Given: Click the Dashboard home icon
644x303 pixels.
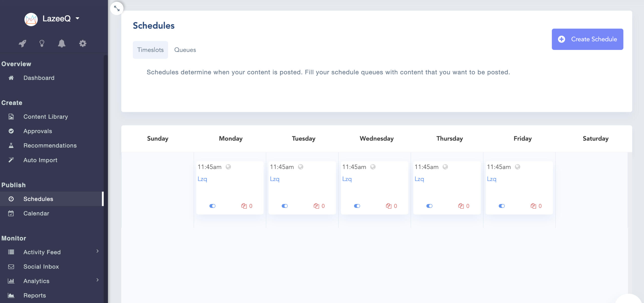Looking at the screenshot, I should click(x=11, y=78).
